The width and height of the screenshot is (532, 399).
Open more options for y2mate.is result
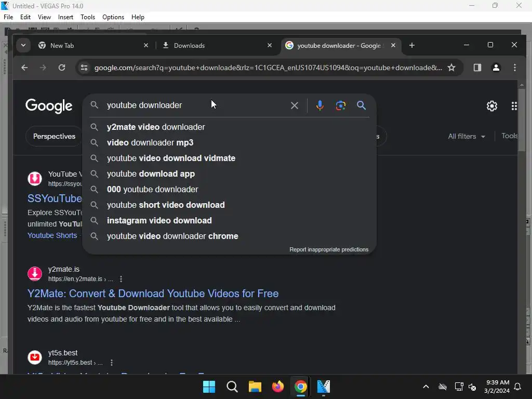point(121,279)
